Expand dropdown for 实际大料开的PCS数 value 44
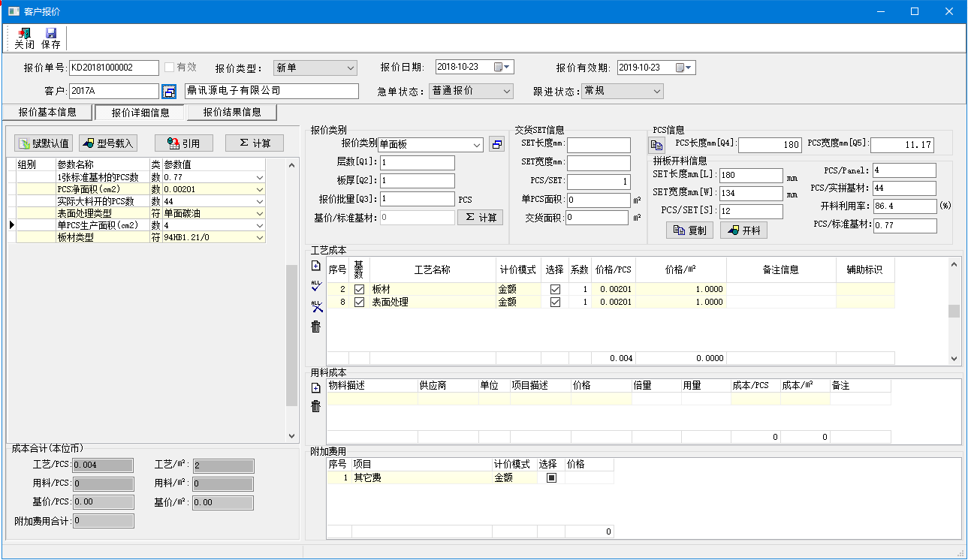 (260, 202)
